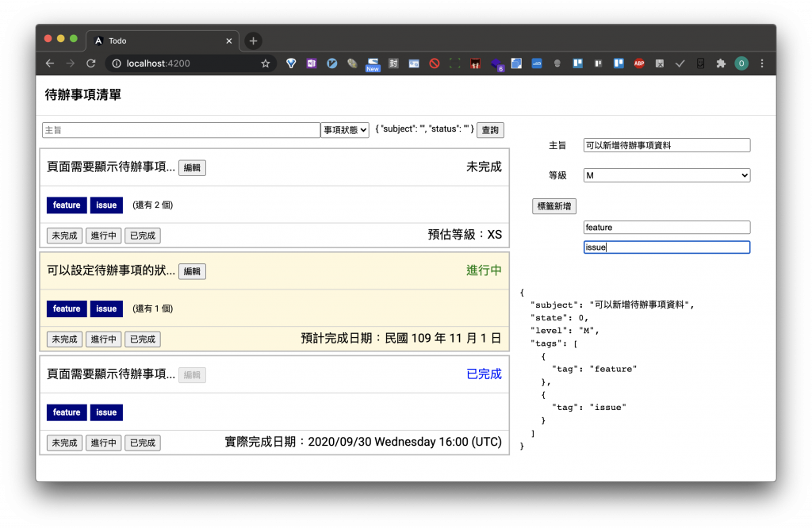Image resolution: width=812 pixels, height=529 pixels.
Task: Focus the 主旨 search field in the list filter
Action: 181,129
